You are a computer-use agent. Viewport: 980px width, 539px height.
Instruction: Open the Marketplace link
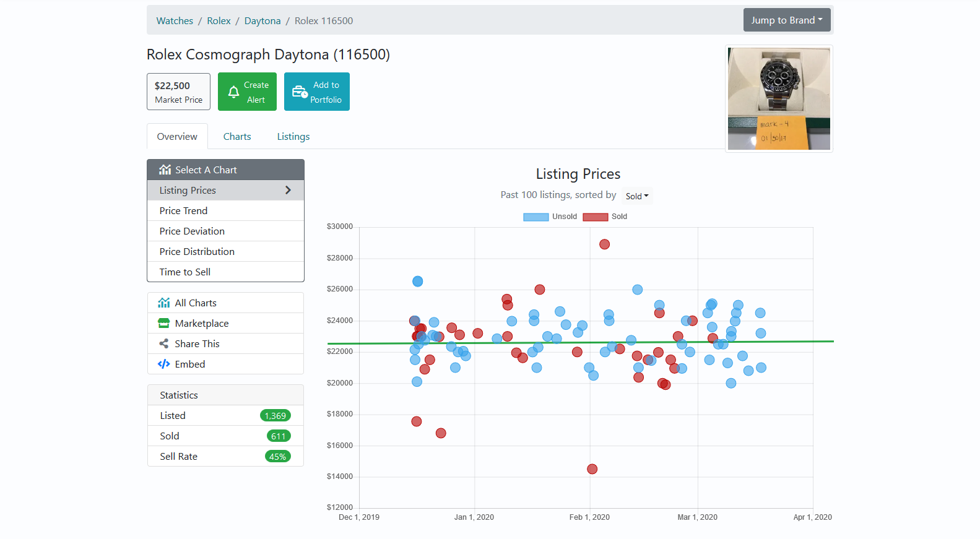(x=225, y=323)
